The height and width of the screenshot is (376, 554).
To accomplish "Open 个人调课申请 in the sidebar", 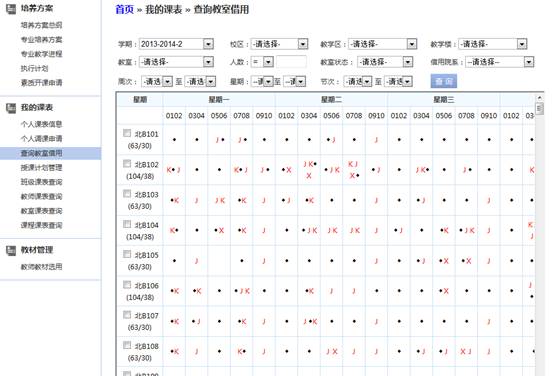I will [x=41, y=139].
